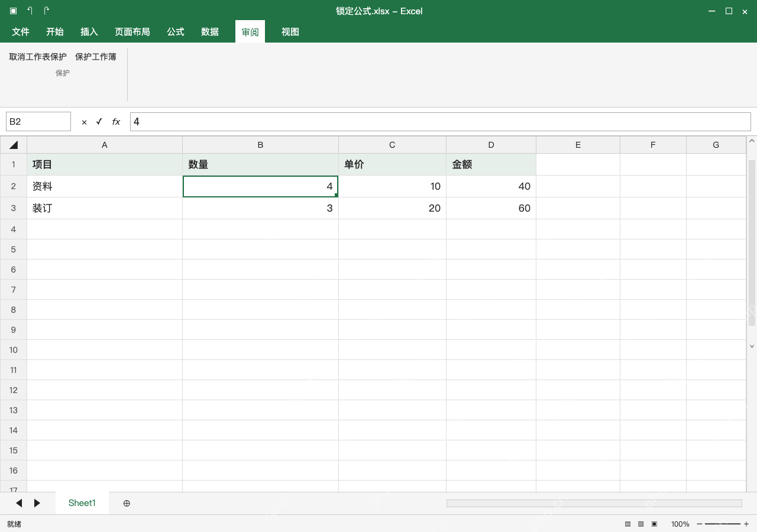Screen dimensions: 757x532
Task: Select row 3 header
Action: 14,208
